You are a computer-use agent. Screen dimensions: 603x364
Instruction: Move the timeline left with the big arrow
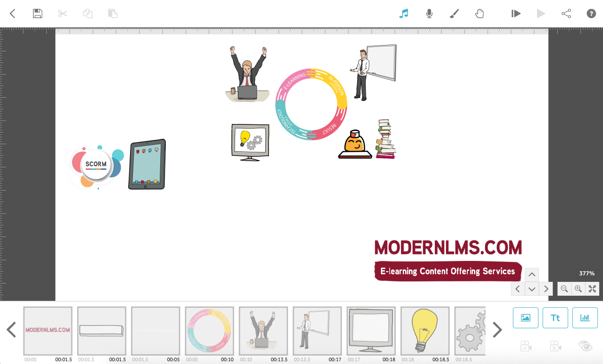pos(11,330)
